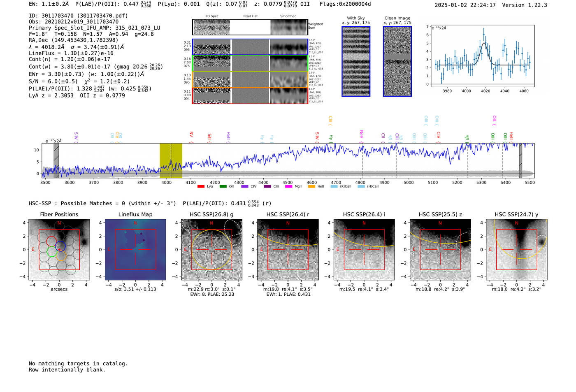576x392 pixels.
Task: Select the (K)CaII legend swatch
Action: (334, 186)
